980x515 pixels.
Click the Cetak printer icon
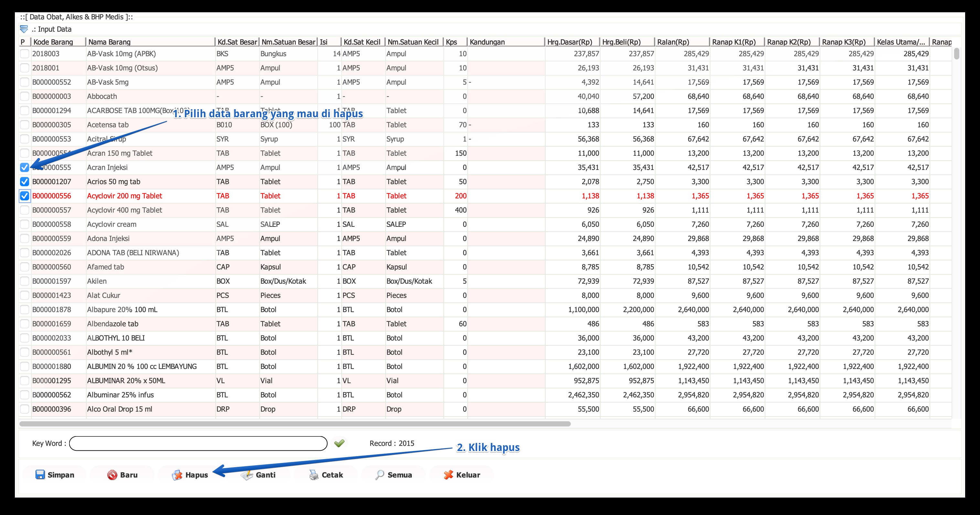(x=314, y=475)
